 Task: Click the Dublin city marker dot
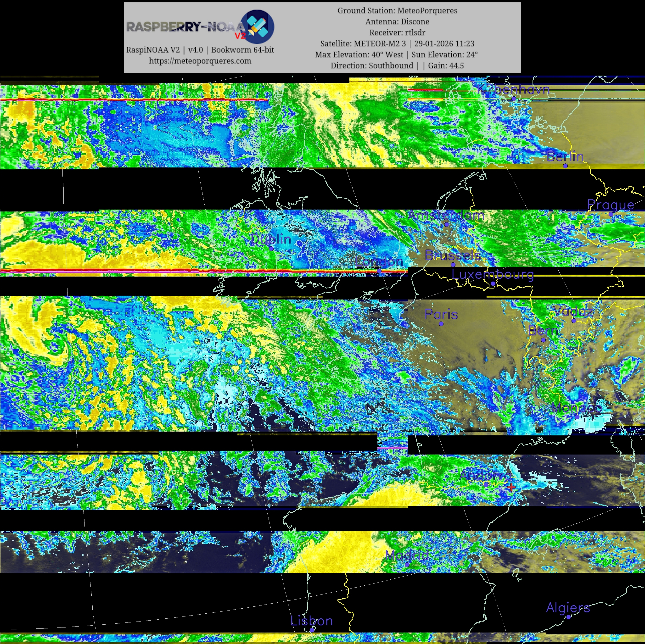[x=271, y=249]
